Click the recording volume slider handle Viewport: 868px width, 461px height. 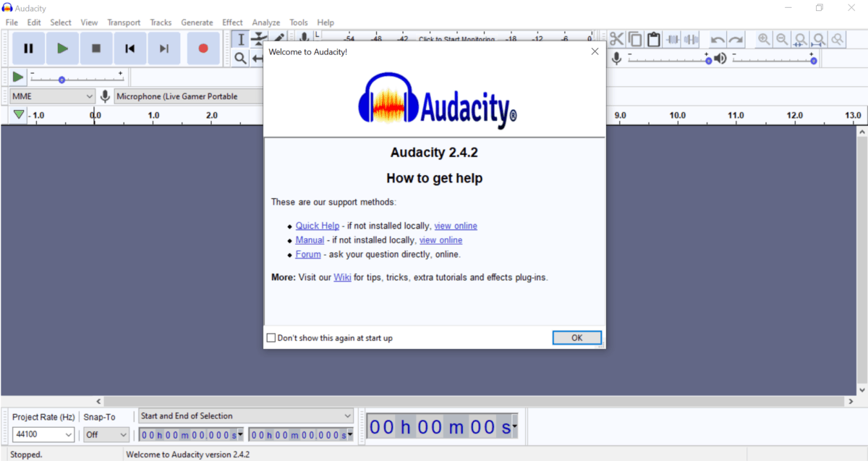(x=709, y=62)
